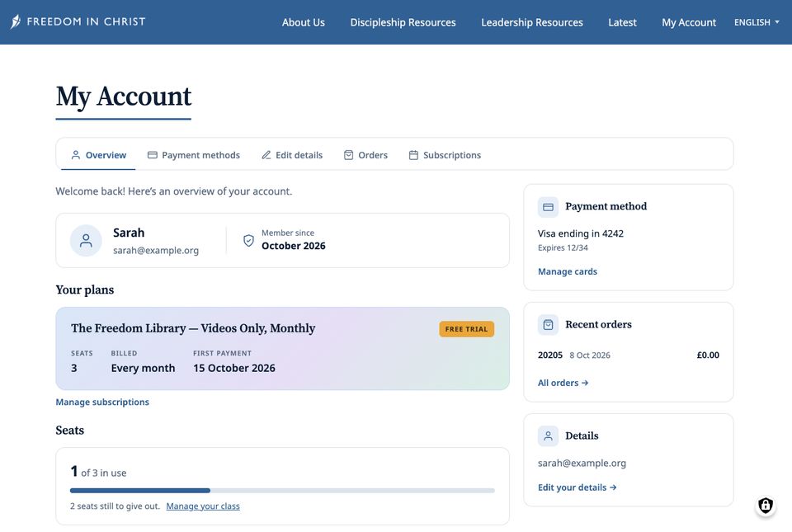
Task: Switch to the Payment methods tab
Action: click(193, 155)
